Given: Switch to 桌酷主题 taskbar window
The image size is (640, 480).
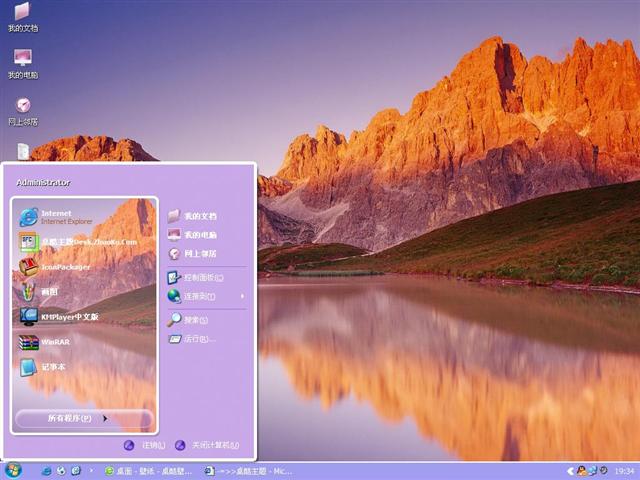Looking at the screenshot, I should coord(248,471).
